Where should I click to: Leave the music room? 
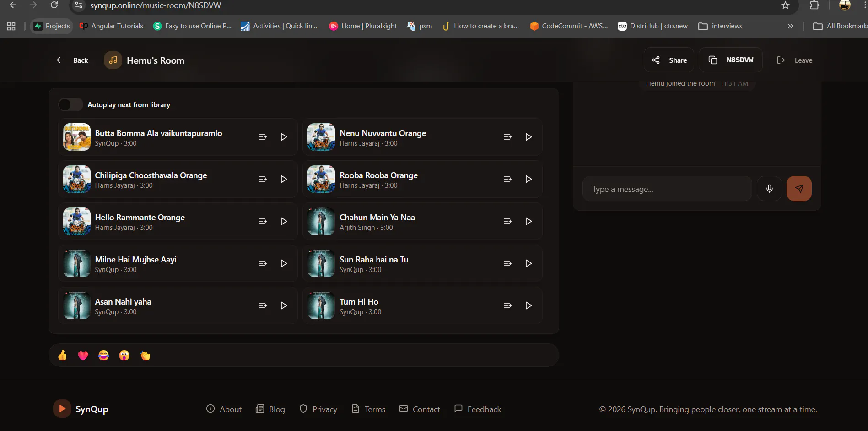[x=794, y=60]
